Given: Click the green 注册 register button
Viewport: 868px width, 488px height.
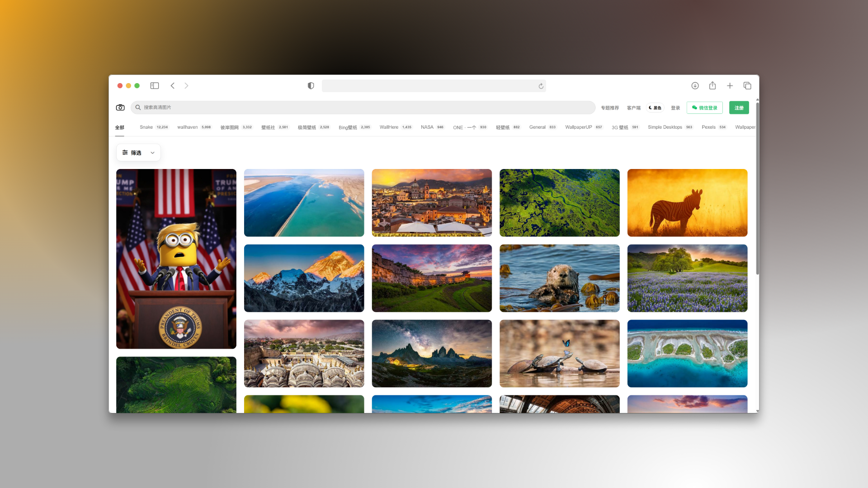Looking at the screenshot, I should (739, 108).
